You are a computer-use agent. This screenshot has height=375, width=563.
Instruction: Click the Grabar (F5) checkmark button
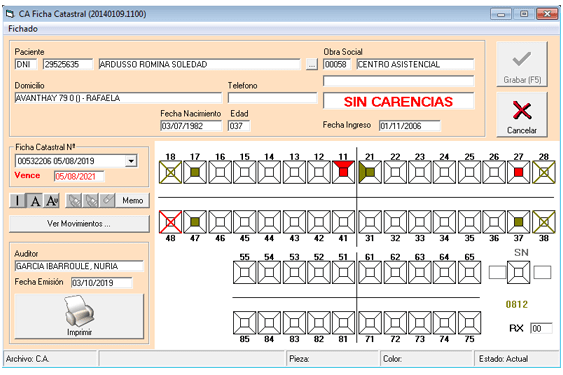point(522,64)
